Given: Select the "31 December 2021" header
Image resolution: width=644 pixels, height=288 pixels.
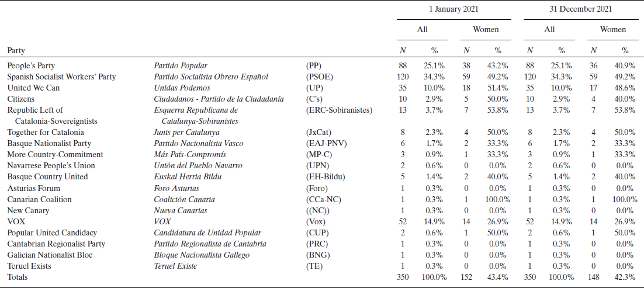Looking at the screenshot, I should point(578,9).
